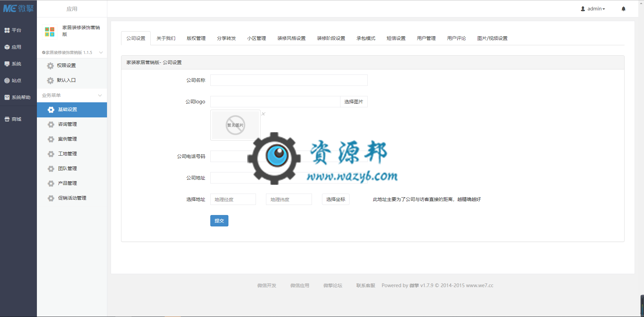644x317 pixels.
Task: Collapse the 业务菜单 section chevron
Action: 100,96
